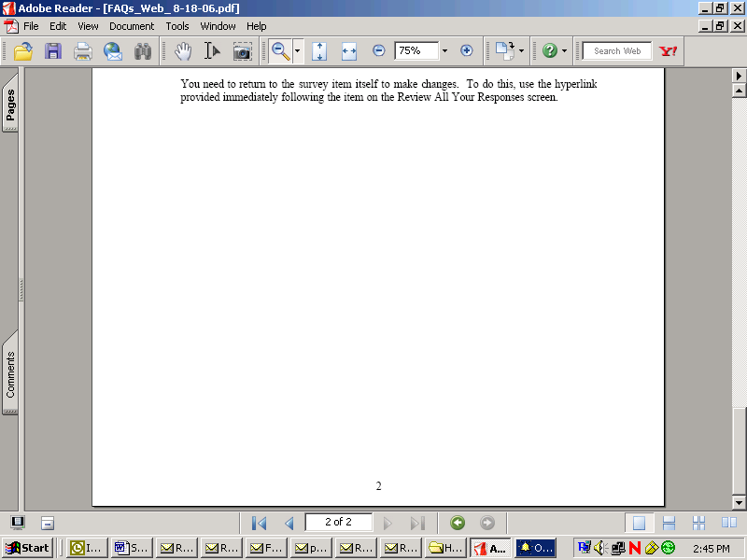This screenshot has height=560, width=747.
Task: Edit the 75% zoom percentage field
Action: [x=416, y=50]
